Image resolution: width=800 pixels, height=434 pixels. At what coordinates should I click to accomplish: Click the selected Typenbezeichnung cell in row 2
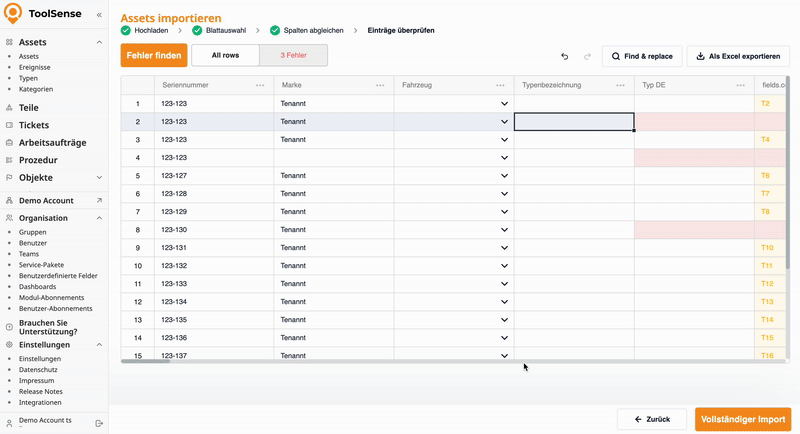pyautogui.click(x=574, y=122)
